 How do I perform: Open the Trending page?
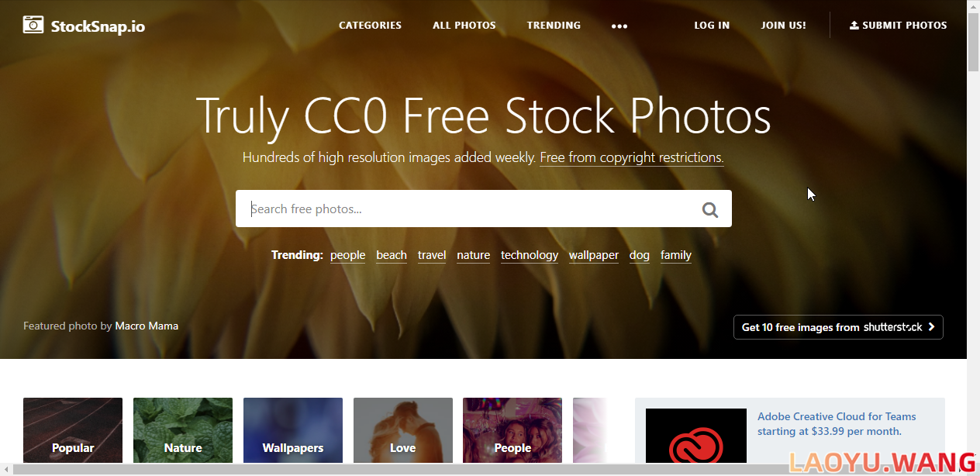tap(554, 25)
